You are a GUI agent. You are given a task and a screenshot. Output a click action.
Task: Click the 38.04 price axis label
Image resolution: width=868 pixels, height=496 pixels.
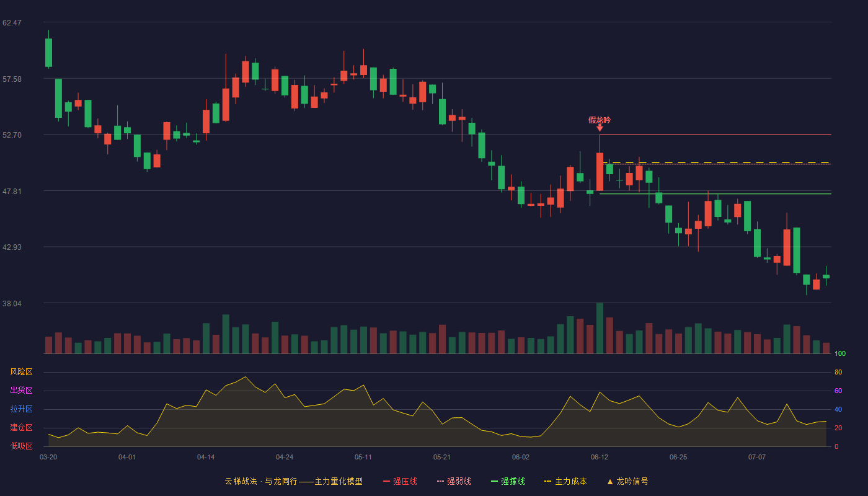coord(12,304)
